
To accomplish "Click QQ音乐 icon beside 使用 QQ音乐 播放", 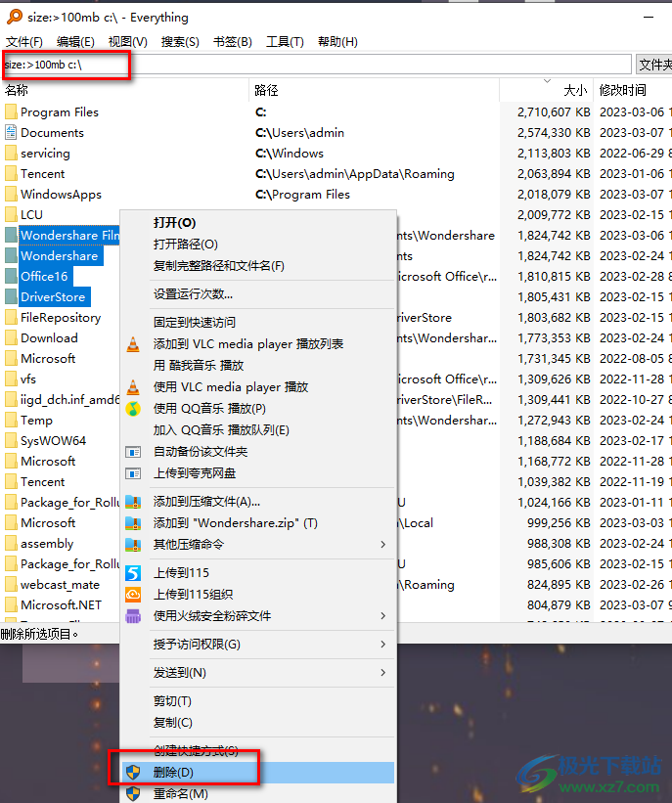I will click(133, 409).
